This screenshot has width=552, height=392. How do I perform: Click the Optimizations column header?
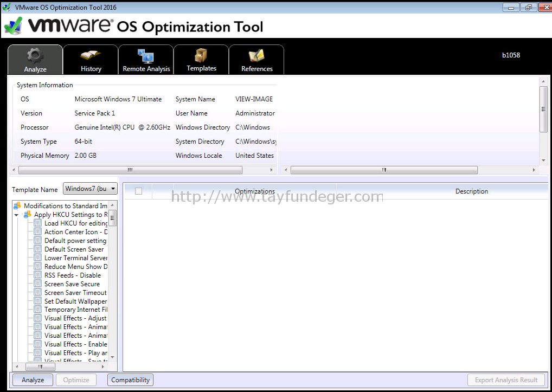click(x=255, y=191)
